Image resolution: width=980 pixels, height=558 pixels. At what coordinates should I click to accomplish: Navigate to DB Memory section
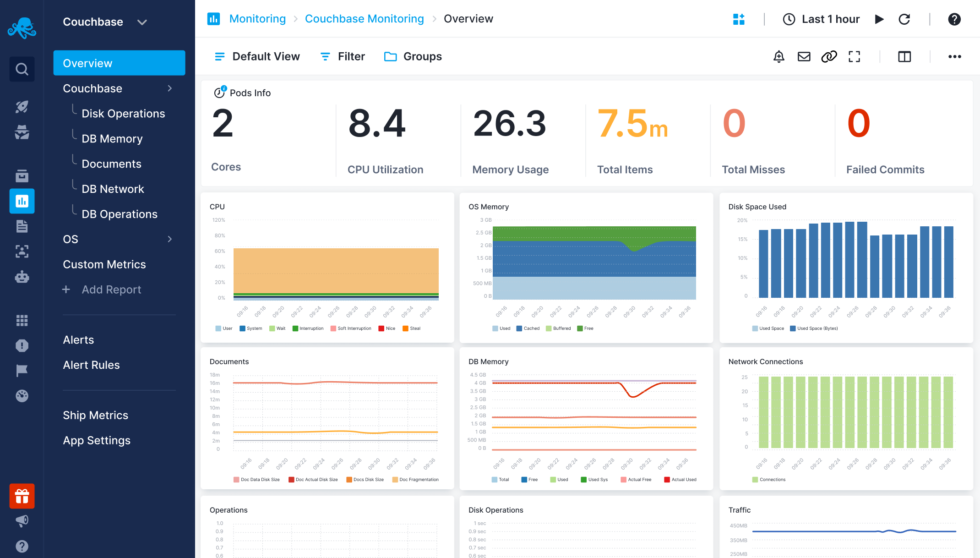[112, 139]
